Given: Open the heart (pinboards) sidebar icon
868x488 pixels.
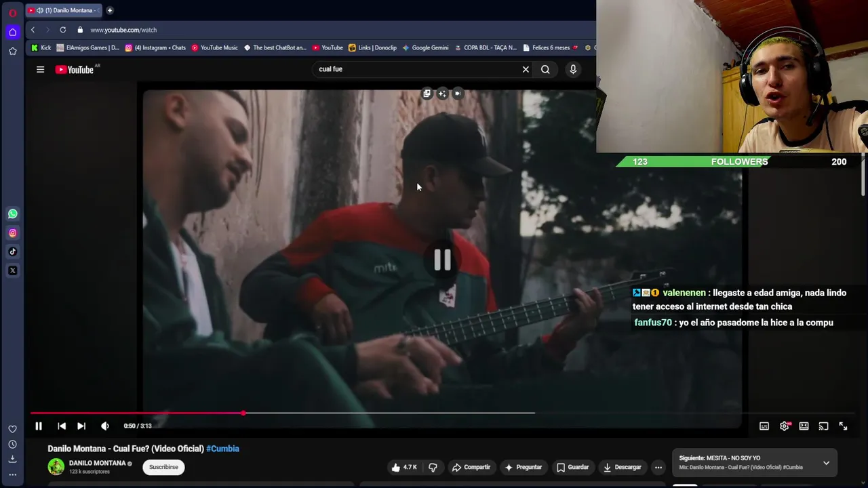Looking at the screenshot, I should tap(12, 429).
